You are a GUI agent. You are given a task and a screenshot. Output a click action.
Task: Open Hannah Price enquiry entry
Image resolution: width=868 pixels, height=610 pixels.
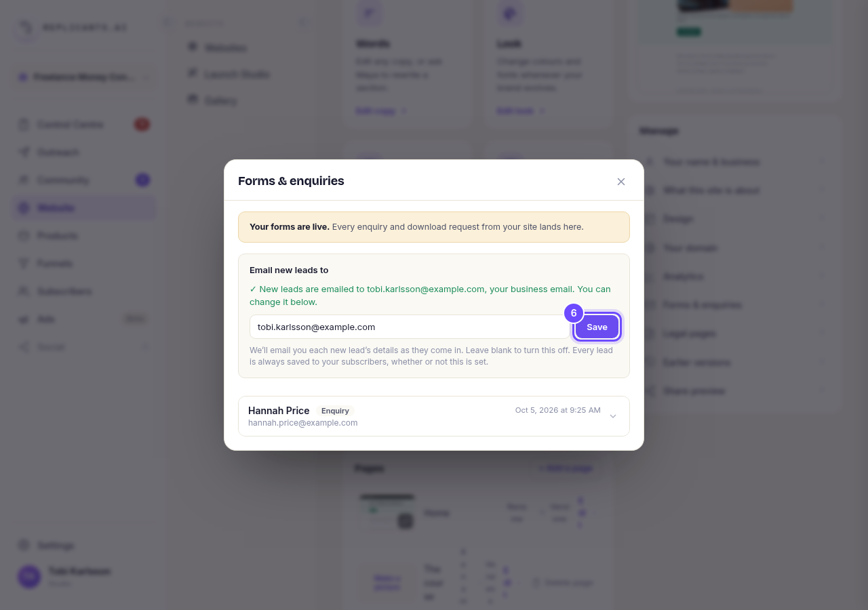point(434,416)
